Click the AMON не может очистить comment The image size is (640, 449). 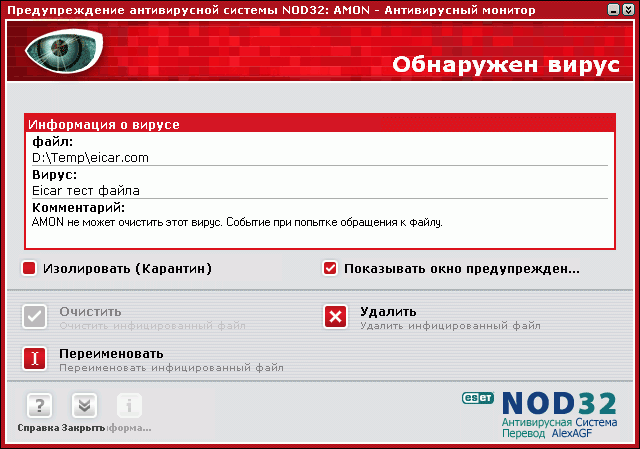pos(237,222)
